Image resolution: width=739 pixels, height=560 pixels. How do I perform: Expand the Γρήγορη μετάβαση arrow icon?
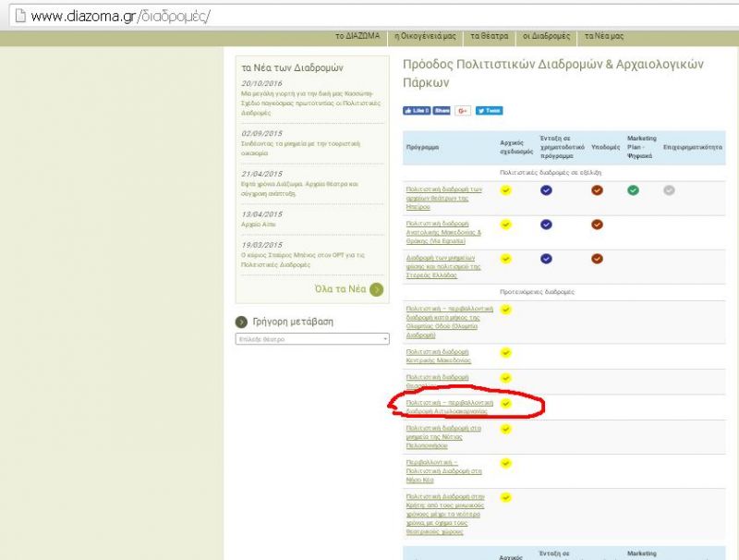(243, 323)
